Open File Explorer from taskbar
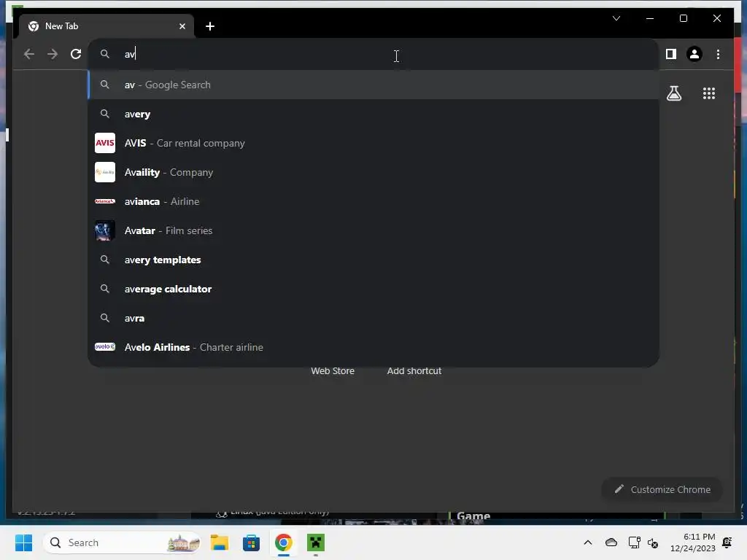The width and height of the screenshot is (747, 560). tap(219, 542)
